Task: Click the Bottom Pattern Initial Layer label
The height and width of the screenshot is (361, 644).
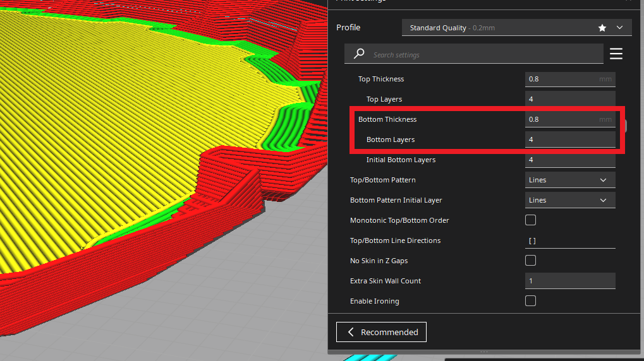Action: [x=396, y=200]
